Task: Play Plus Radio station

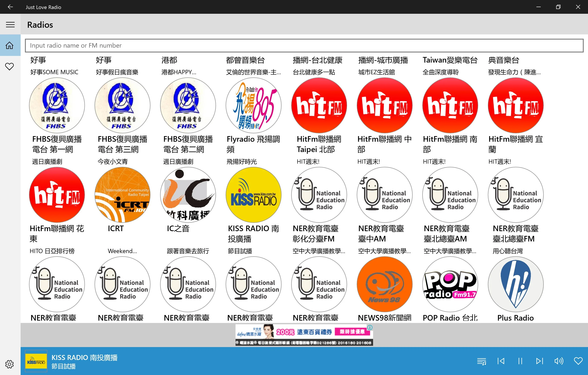Action: coord(516,284)
